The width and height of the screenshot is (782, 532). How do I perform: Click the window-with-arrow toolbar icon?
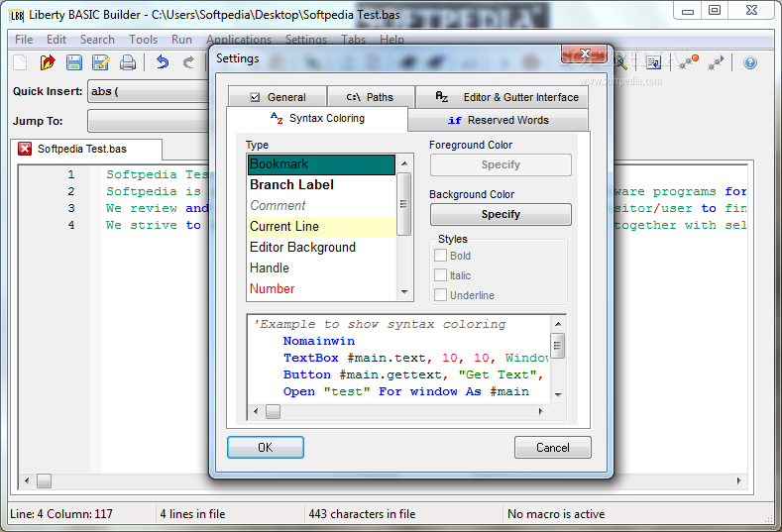tap(653, 62)
